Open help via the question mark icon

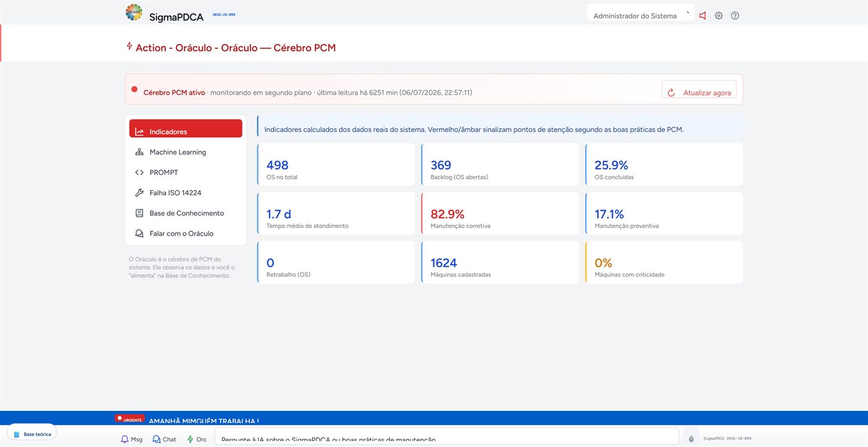735,15
